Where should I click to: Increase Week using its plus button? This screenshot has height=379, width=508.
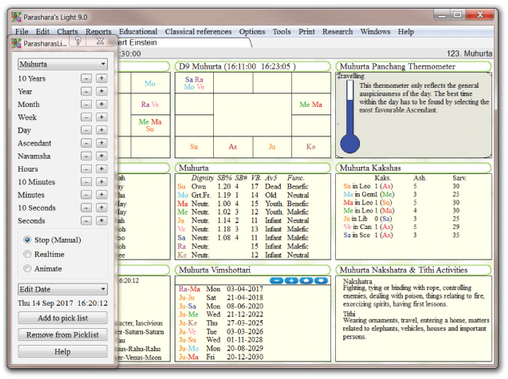coord(102,117)
